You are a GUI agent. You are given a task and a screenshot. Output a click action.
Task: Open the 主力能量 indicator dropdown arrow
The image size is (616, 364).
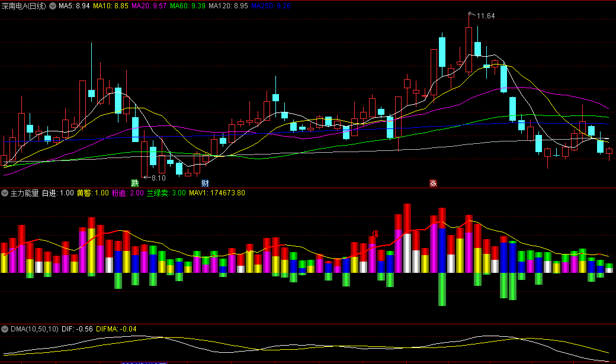(x=5, y=193)
